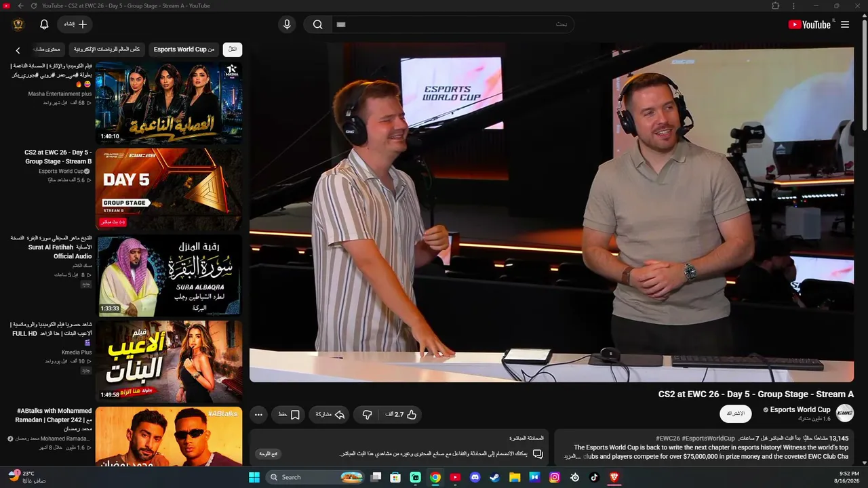Viewport: 868px width, 488px height.
Task: Open Google Chrome from the taskbar
Action: 435,477
